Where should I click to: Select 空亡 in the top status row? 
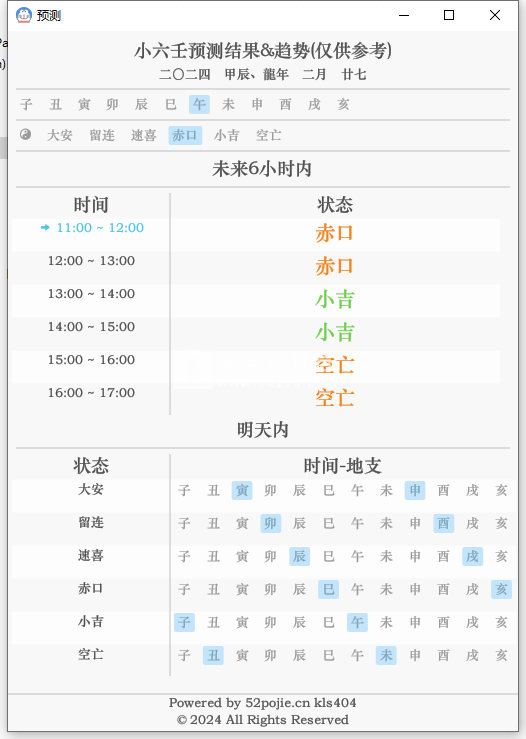click(x=269, y=135)
